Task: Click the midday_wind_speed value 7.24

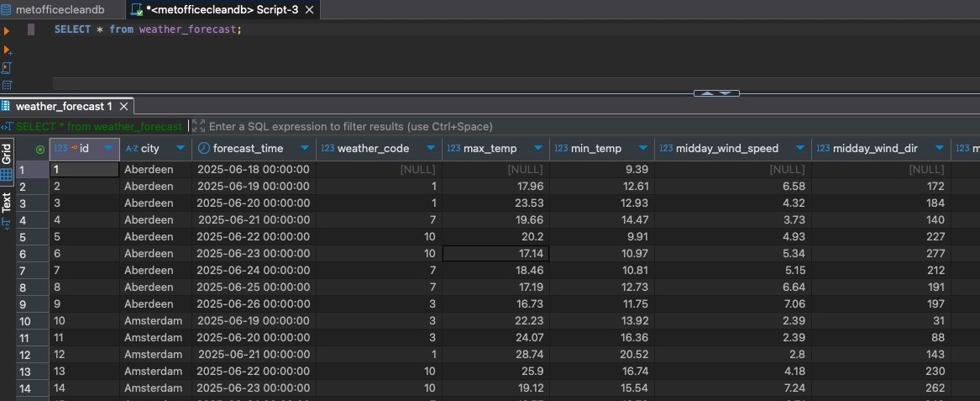Action: [x=733, y=388]
